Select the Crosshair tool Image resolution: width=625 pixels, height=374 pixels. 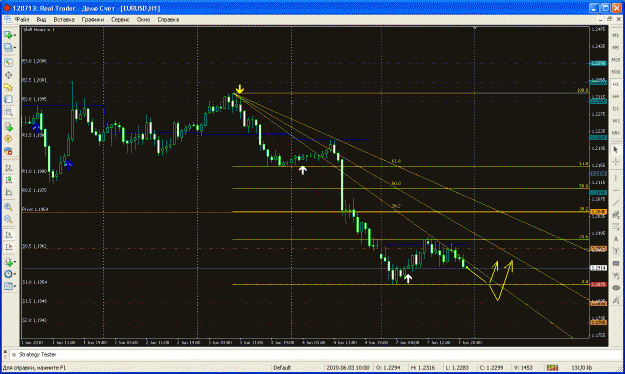point(616,161)
